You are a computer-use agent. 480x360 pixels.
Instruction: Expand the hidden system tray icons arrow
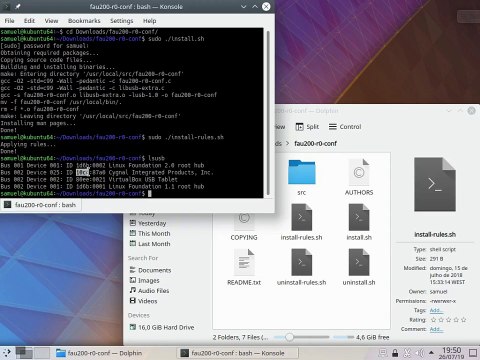click(x=431, y=353)
